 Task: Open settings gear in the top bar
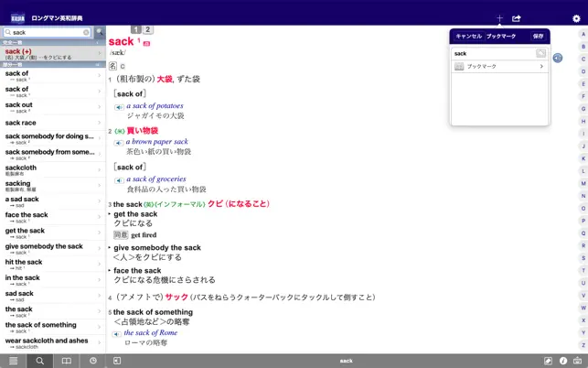point(576,18)
